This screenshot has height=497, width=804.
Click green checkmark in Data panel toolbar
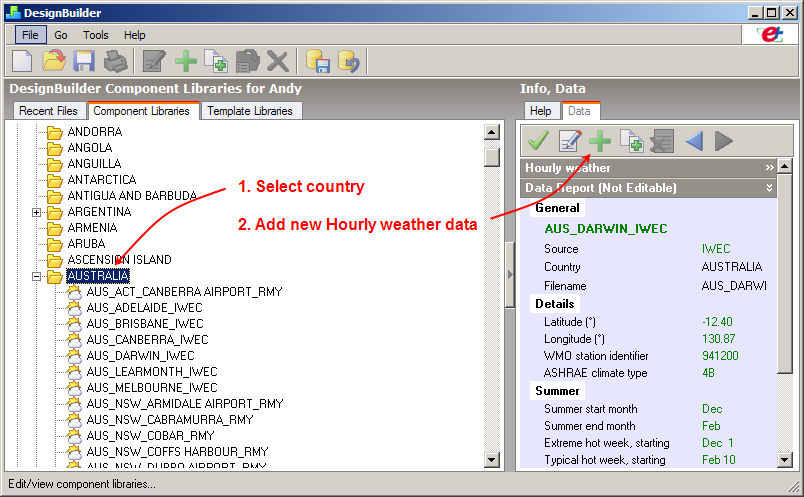(x=538, y=141)
